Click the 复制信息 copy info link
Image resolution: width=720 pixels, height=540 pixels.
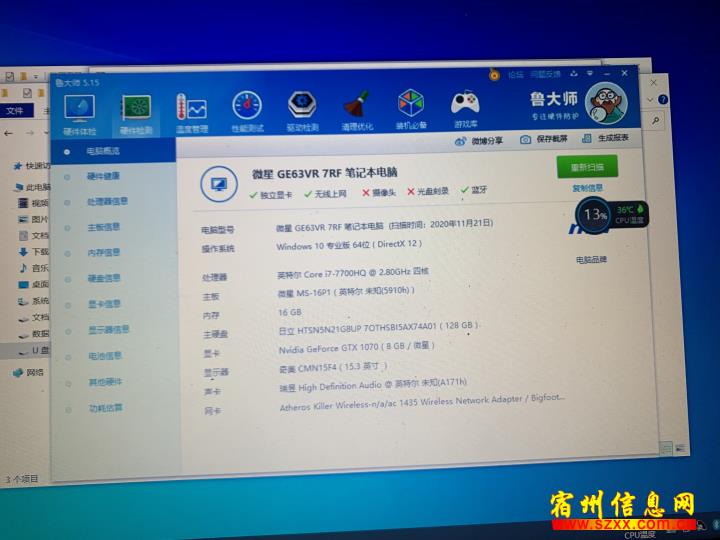point(588,188)
